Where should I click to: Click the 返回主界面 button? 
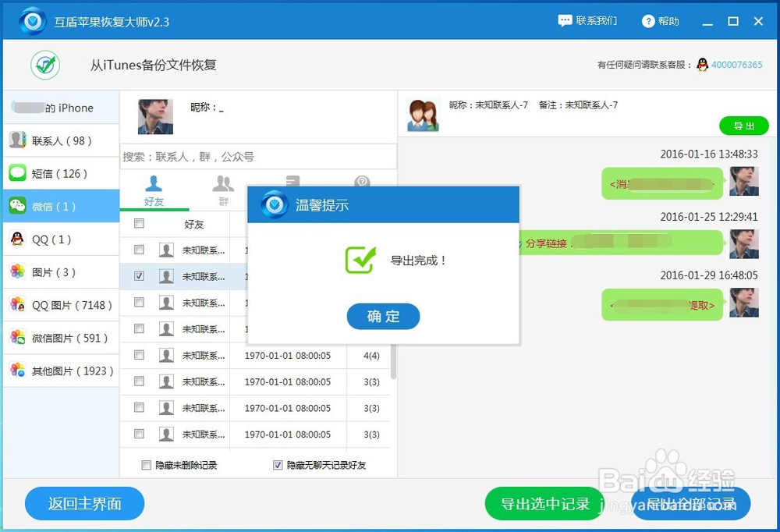(x=84, y=503)
